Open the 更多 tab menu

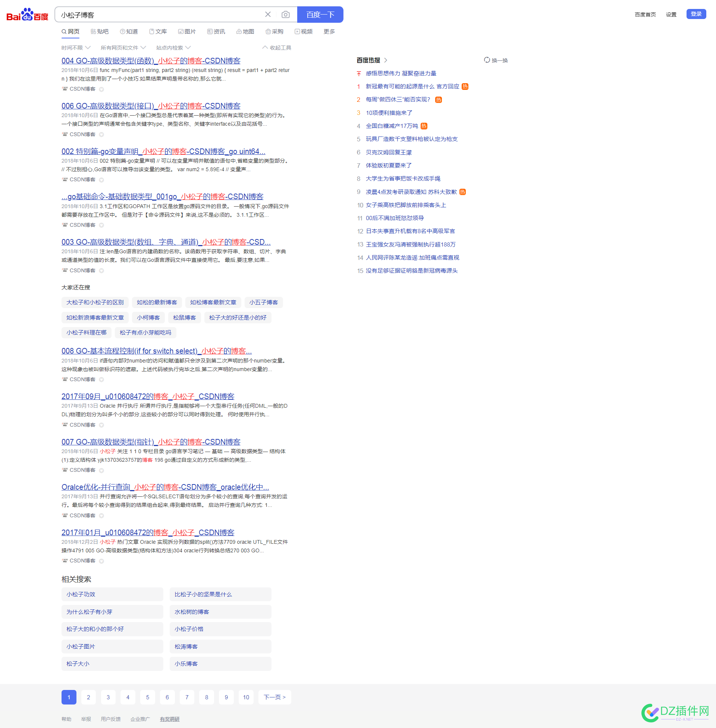point(329,32)
